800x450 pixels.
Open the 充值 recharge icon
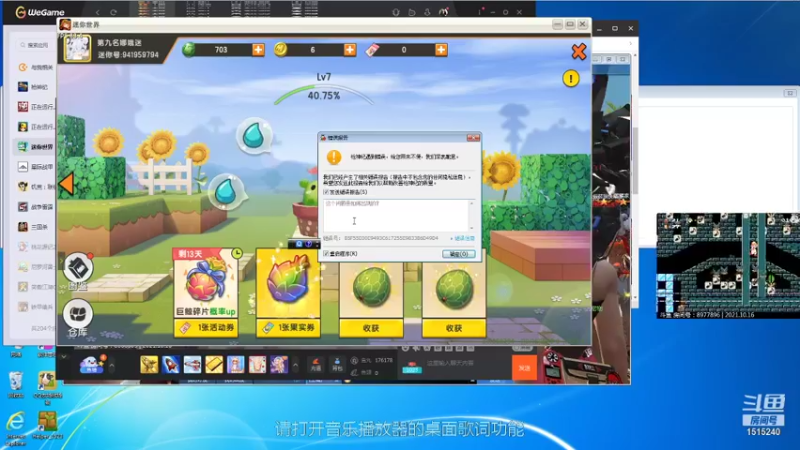[316, 365]
